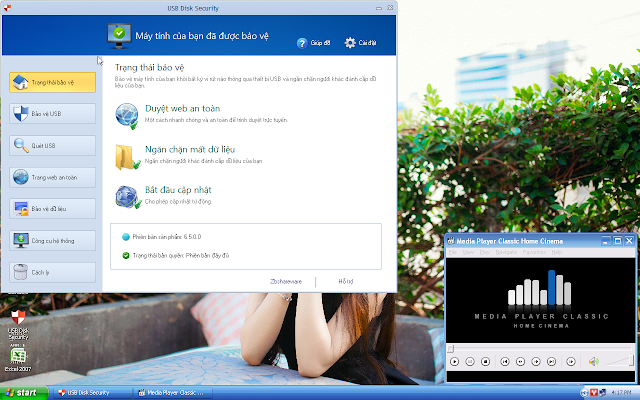Image resolution: width=640 pixels, height=400 pixels.
Task: Mute audio with the speaker icon in Media Player
Action: [594, 362]
